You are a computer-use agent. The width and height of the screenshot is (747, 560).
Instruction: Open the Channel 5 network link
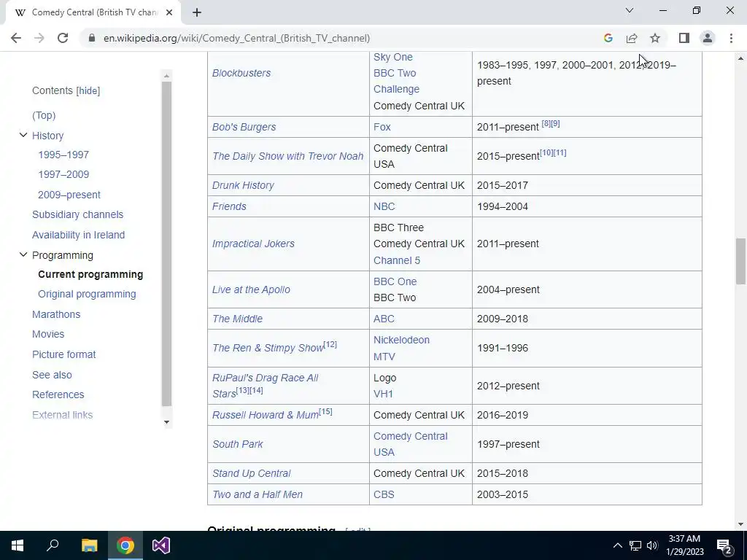point(397,260)
